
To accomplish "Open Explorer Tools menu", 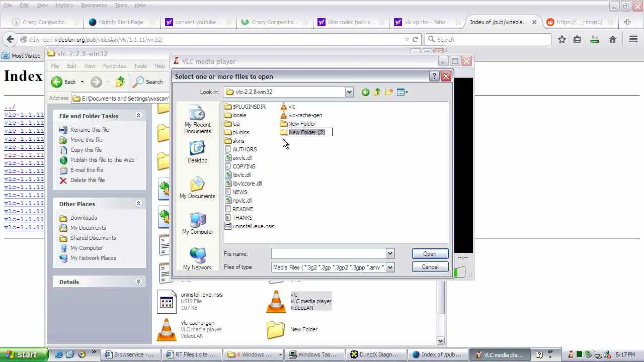I will coord(140,66).
